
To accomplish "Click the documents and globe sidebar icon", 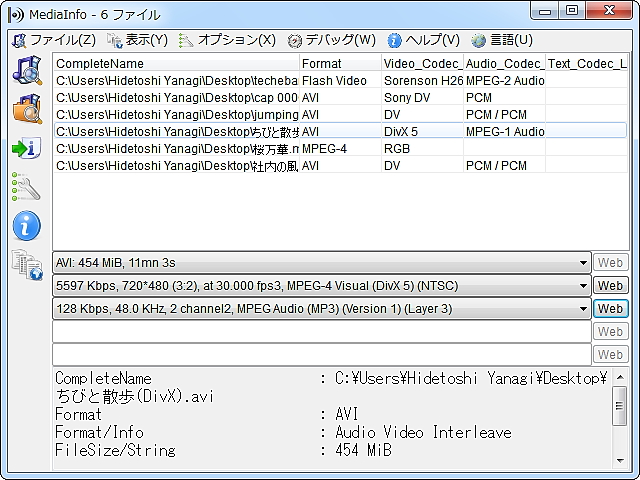I will tap(27, 264).
